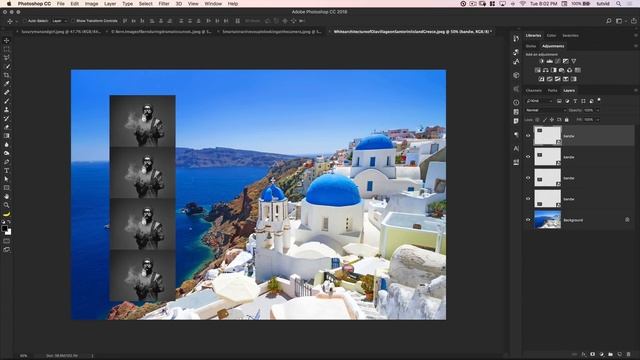Hide the fourth bandw layer
This screenshot has width=640, height=360.
click(528, 199)
